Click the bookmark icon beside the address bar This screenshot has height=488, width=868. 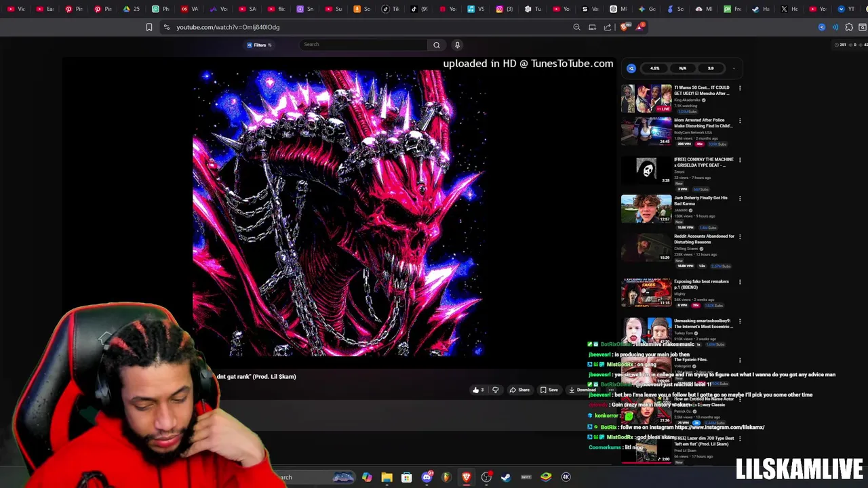(x=149, y=27)
